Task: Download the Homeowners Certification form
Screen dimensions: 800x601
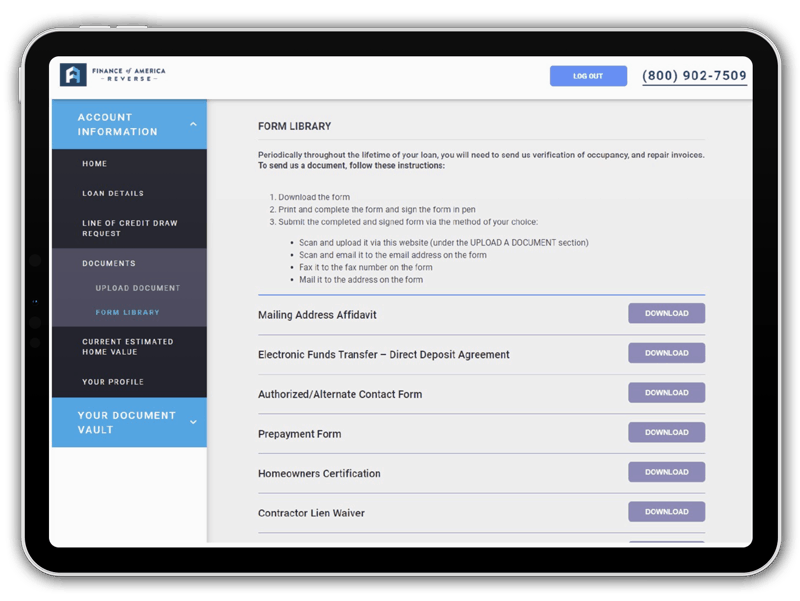Action: [x=666, y=472]
